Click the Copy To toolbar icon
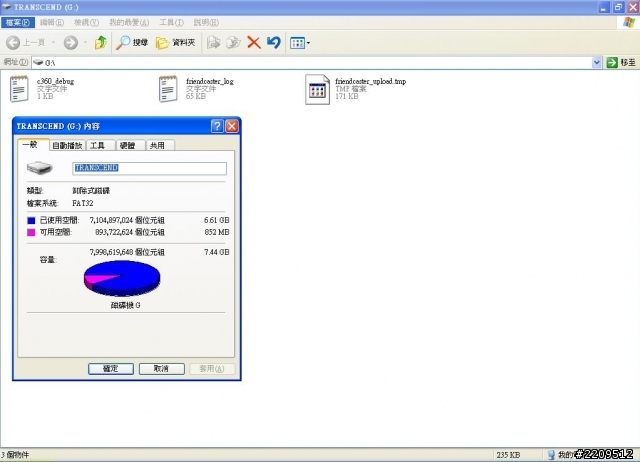Screen dimensions: 640x462 click(233, 42)
